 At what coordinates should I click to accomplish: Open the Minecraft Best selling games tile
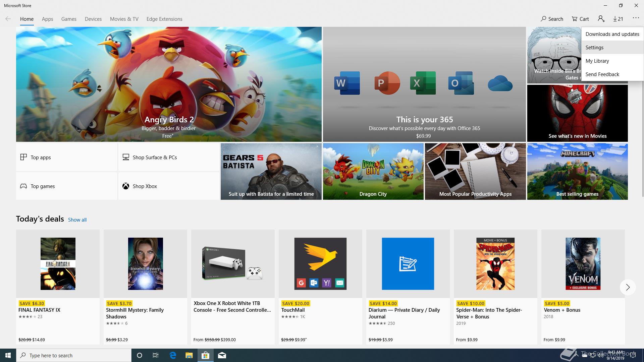click(577, 172)
